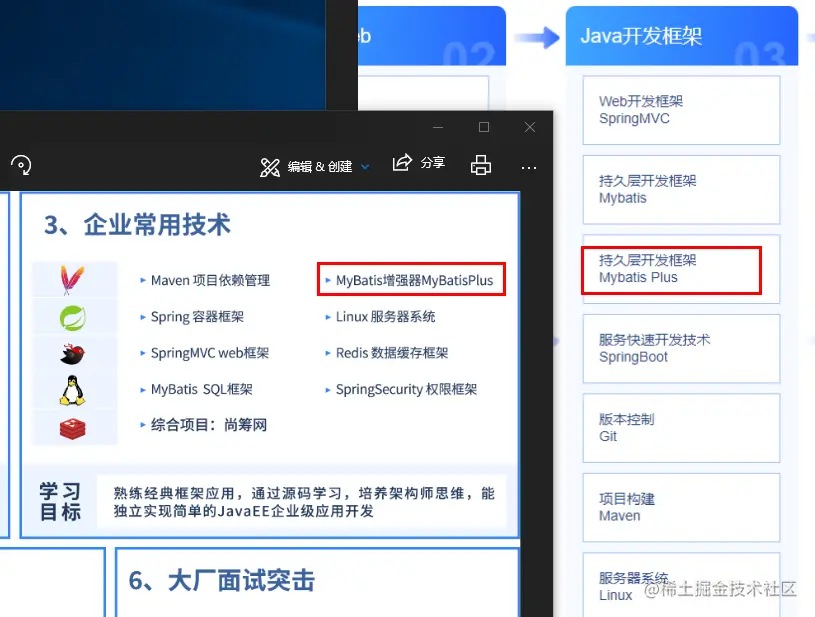815x617 pixels.
Task: Click 'MyBatis SQL框架' item
Action: coord(202,389)
